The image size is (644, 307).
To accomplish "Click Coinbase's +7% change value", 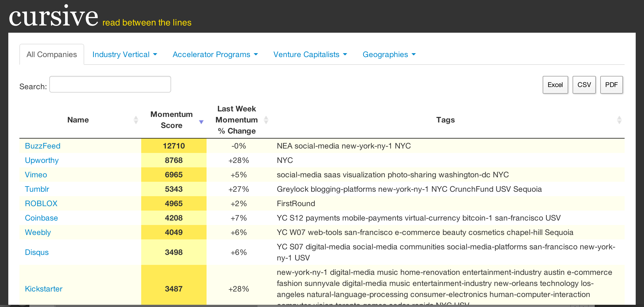I will pos(239,218).
